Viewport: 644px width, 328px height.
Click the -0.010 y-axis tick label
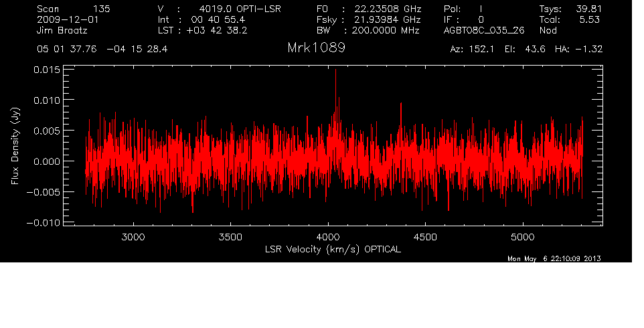[x=43, y=223]
